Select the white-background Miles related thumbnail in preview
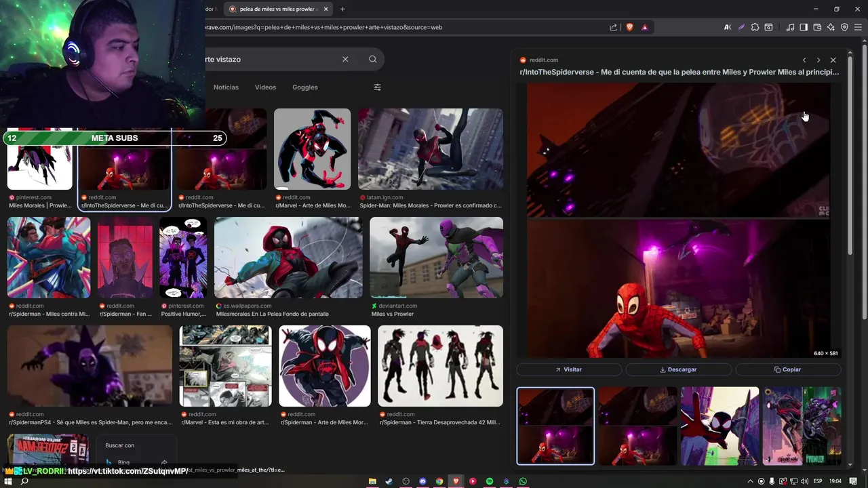The width and height of the screenshot is (868, 488). [x=719, y=426]
